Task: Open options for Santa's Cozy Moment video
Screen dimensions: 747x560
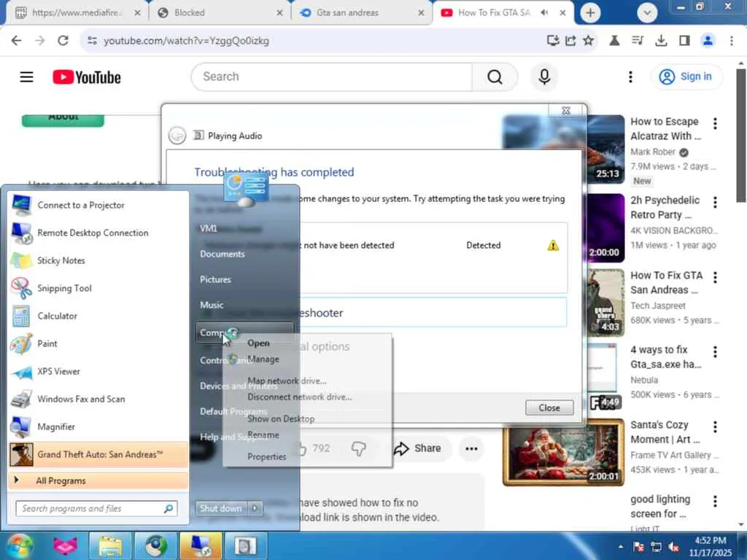Action: pos(715,427)
